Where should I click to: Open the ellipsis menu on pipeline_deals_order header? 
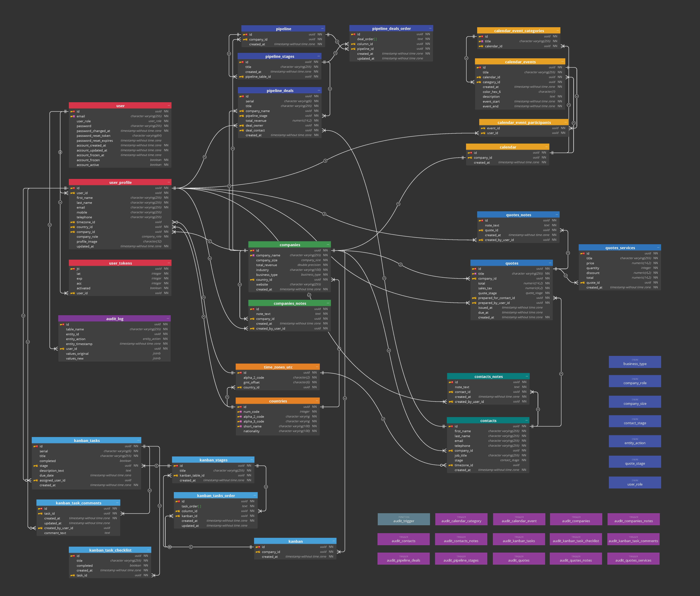[x=430, y=28]
